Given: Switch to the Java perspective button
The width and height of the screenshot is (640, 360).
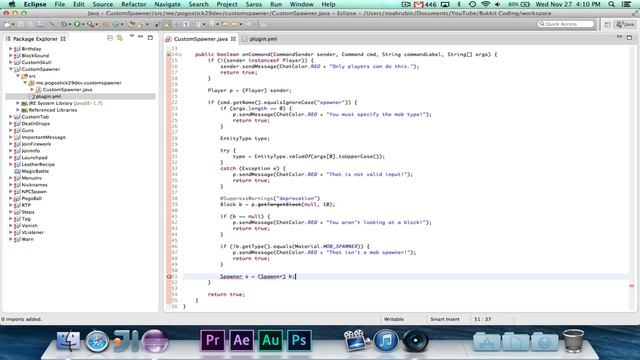Looking at the screenshot, I should coord(625,24).
